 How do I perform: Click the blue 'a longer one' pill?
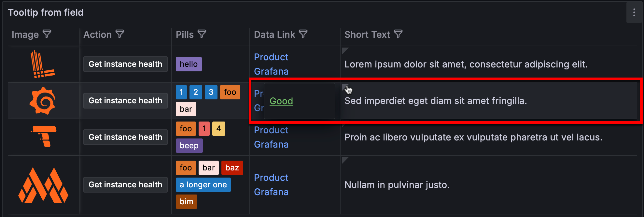pyautogui.click(x=203, y=185)
